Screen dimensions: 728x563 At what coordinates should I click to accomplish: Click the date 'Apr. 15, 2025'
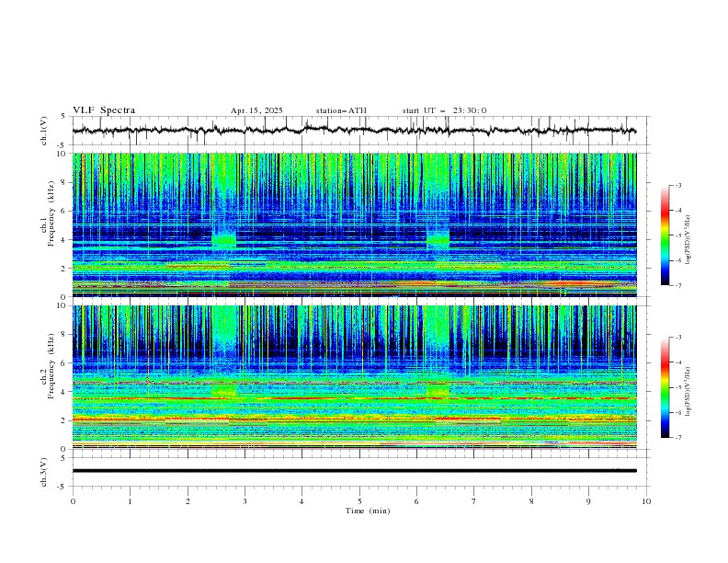tap(256, 110)
